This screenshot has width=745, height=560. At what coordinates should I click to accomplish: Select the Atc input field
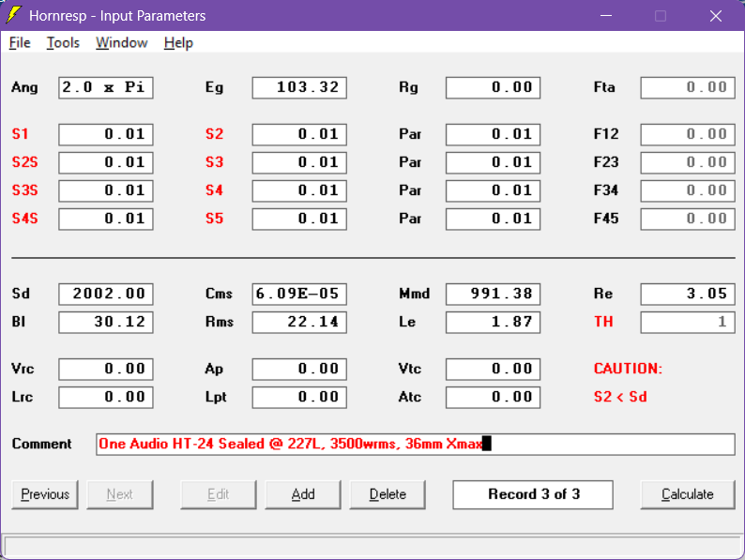click(x=493, y=397)
